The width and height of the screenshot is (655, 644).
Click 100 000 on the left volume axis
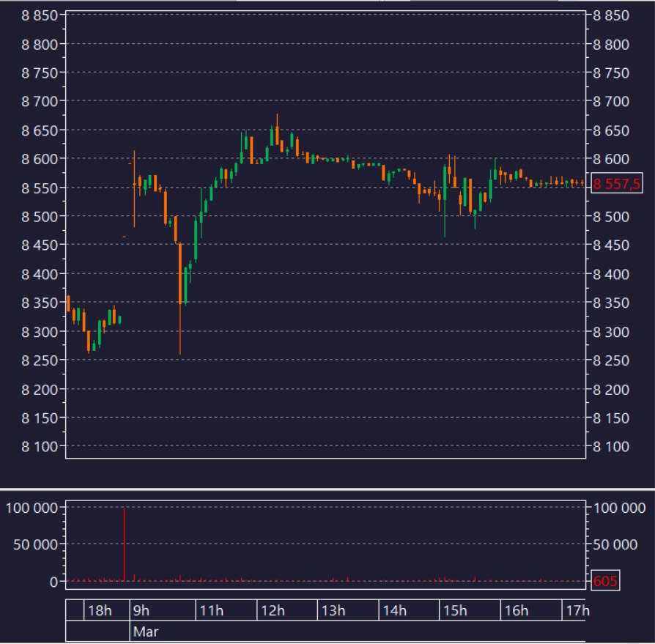[x=32, y=508]
